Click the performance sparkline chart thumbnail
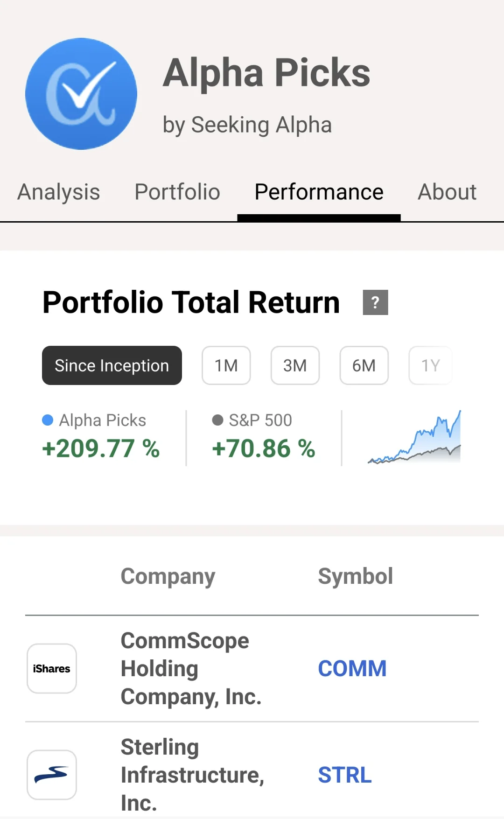The height and width of the screenshot is (819, 504). pos(414,437)
